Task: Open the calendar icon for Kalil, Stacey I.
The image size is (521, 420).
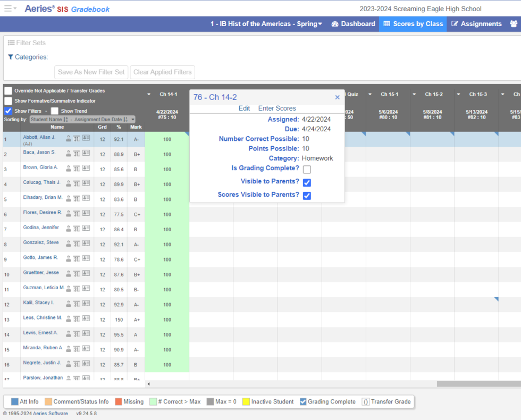Action: [77, 304]
